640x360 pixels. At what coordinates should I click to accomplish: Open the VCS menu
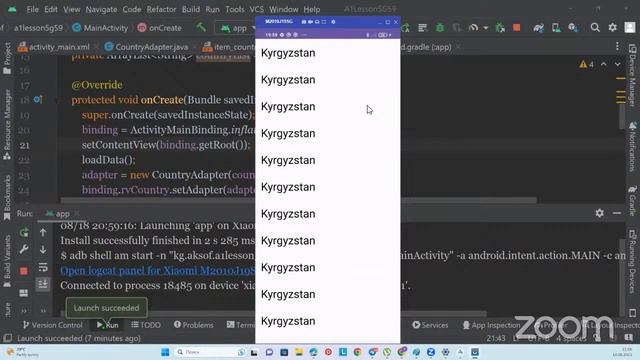(x=256, y=9)
